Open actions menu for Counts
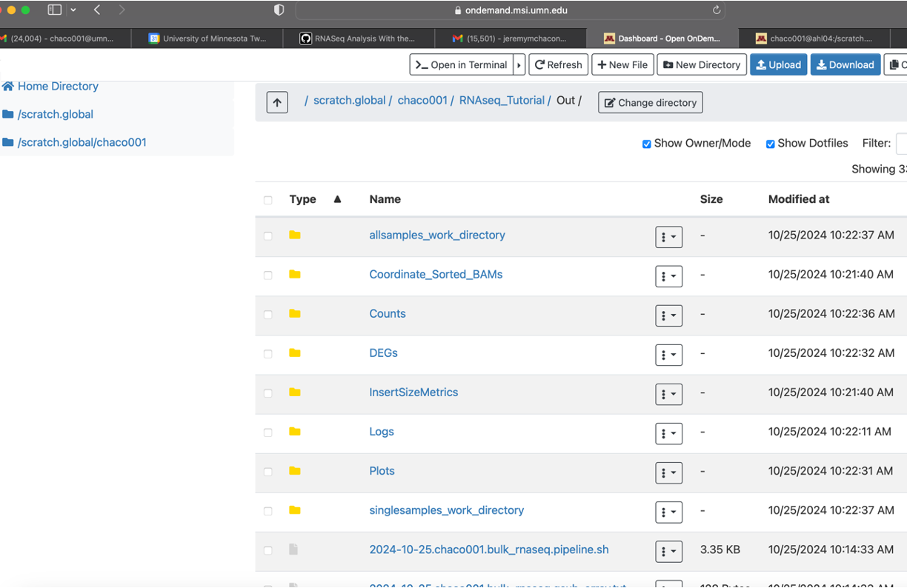907x588 pixels. click(668, 315)
